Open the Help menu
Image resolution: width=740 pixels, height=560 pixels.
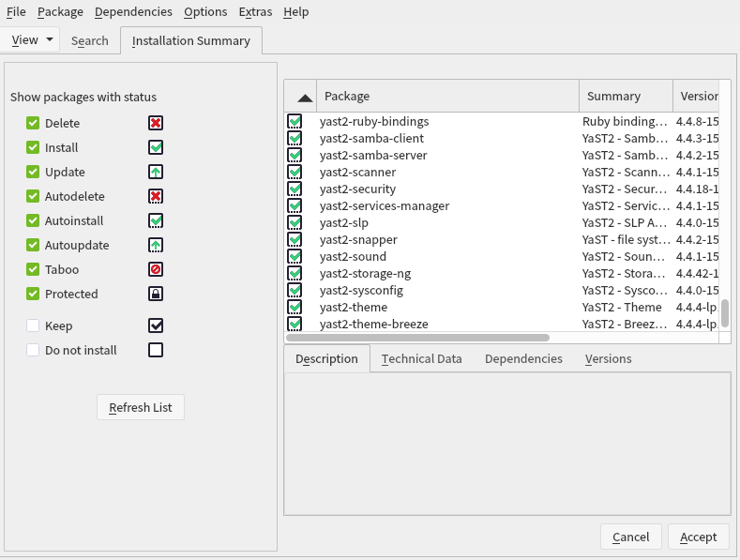[295, 12]
